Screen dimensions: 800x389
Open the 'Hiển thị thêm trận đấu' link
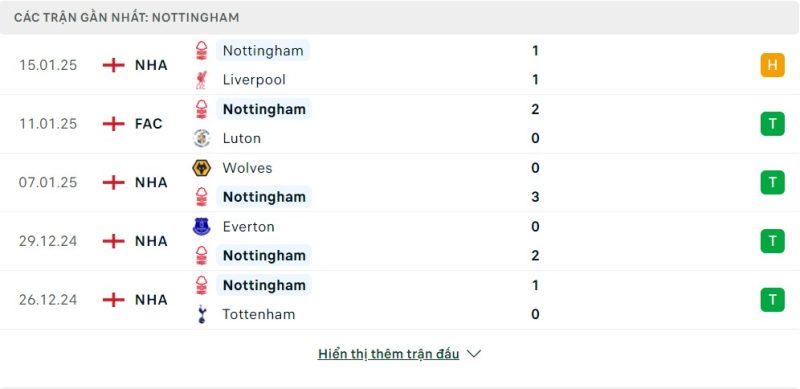click(x=388, y=354)
